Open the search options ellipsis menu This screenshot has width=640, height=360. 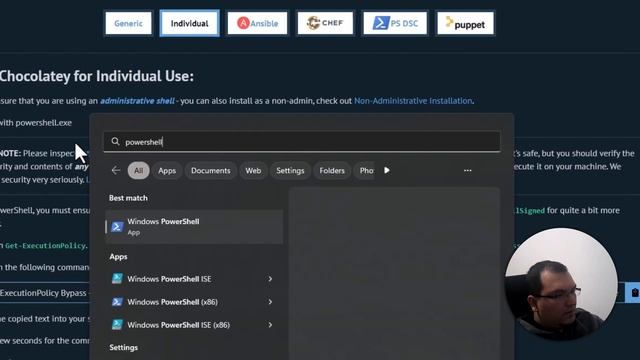pos(468,170)
